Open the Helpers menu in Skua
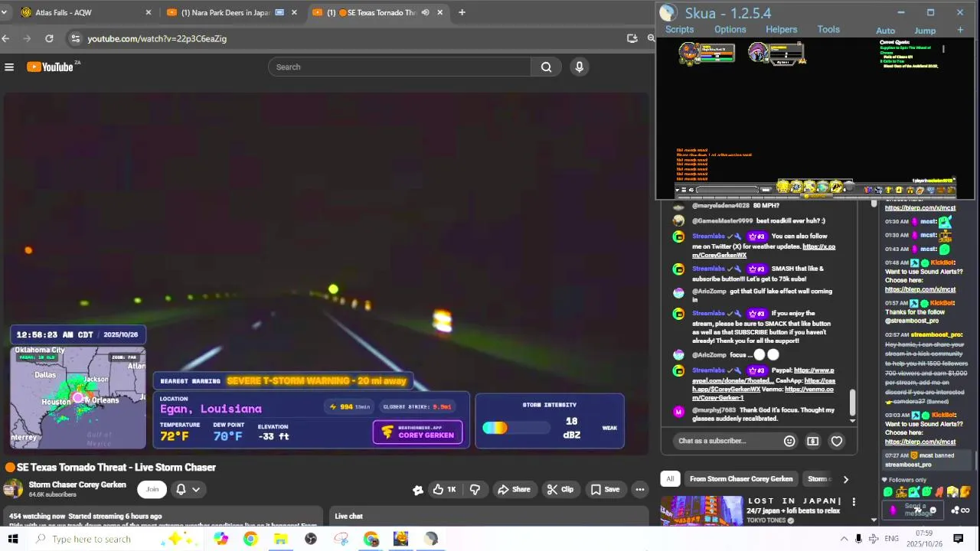Image resolution: width=980 pixels, height=551 pixels. coord(781,30)
